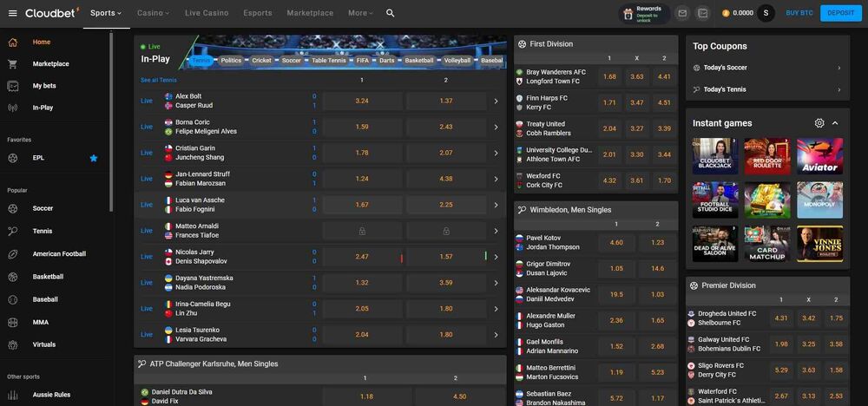868x406 pixels.
Task: Expand the Sports dropdown in header
Action: click(x=106, y=13)
